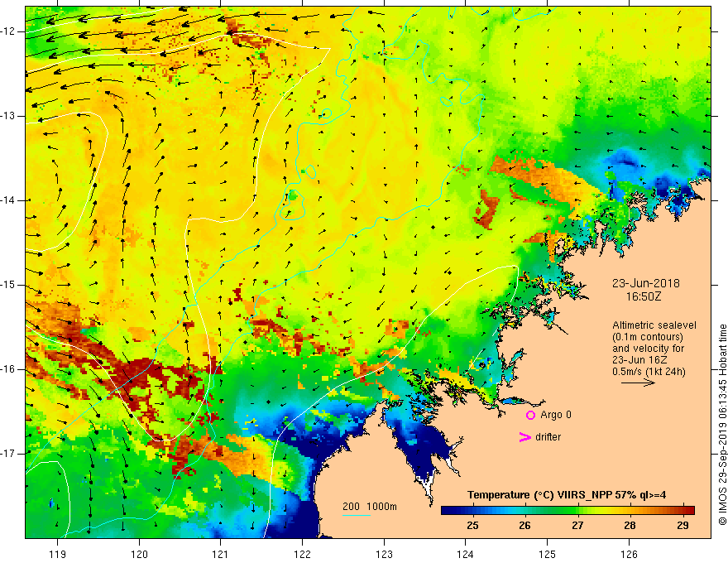Click the 28 tick on temperature scale
This screenshot has width=728, height=563.
coord(630,526)
